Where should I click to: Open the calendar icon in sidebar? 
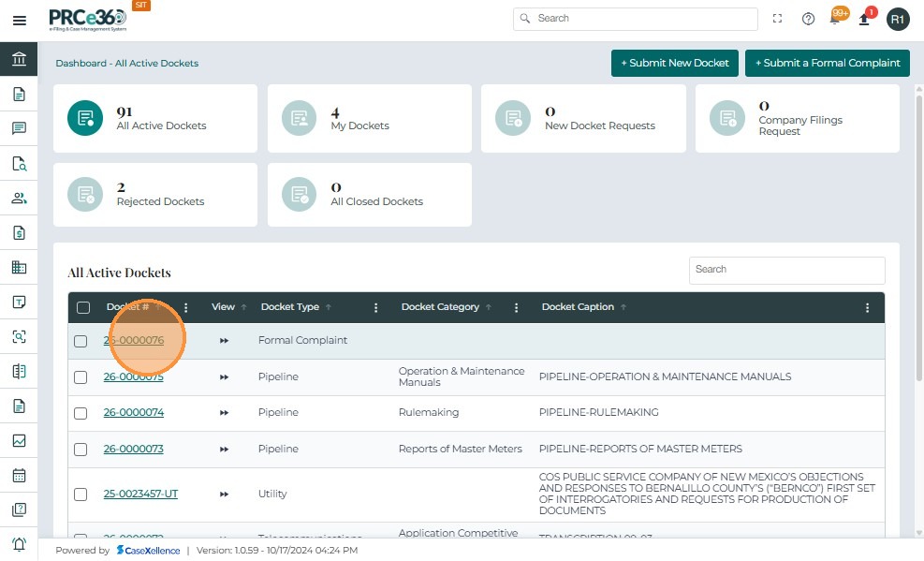(19, 476)
